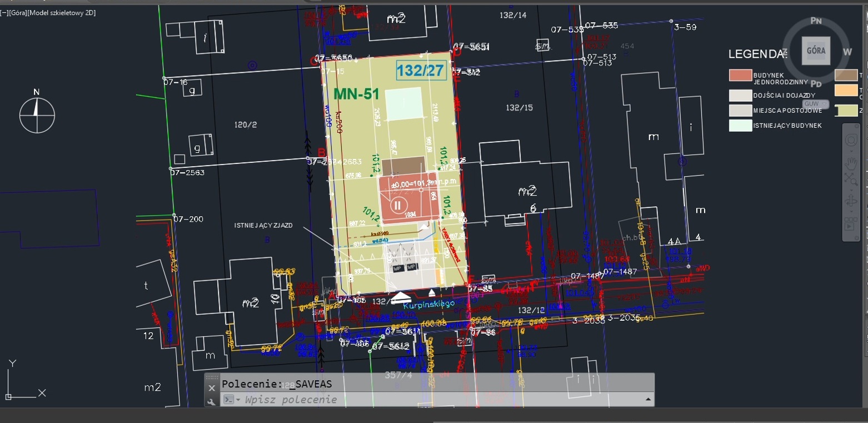Activate the Zoom Extents tool

pyautogui.click(x=851, y=179)
